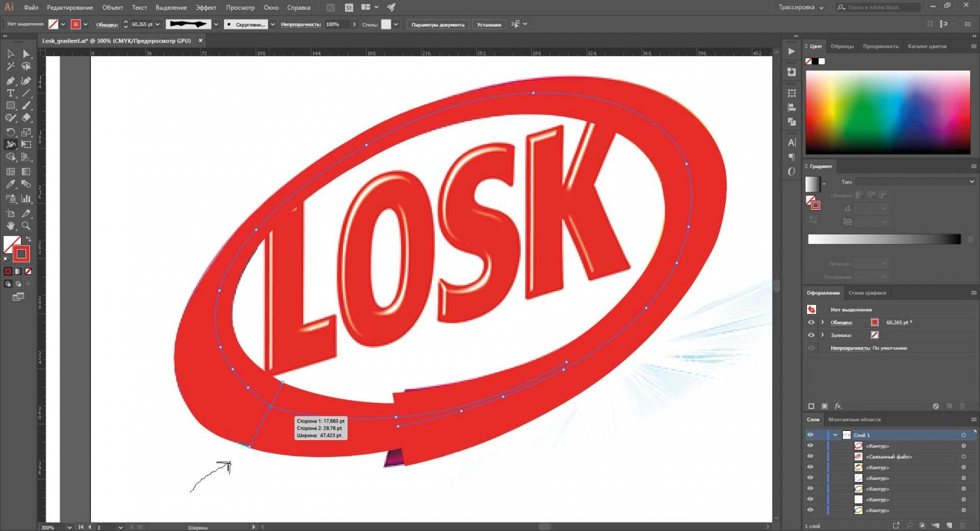The image size is (980, 531).
Task: Select the Magic Wand tool
Action: [10, 66]
